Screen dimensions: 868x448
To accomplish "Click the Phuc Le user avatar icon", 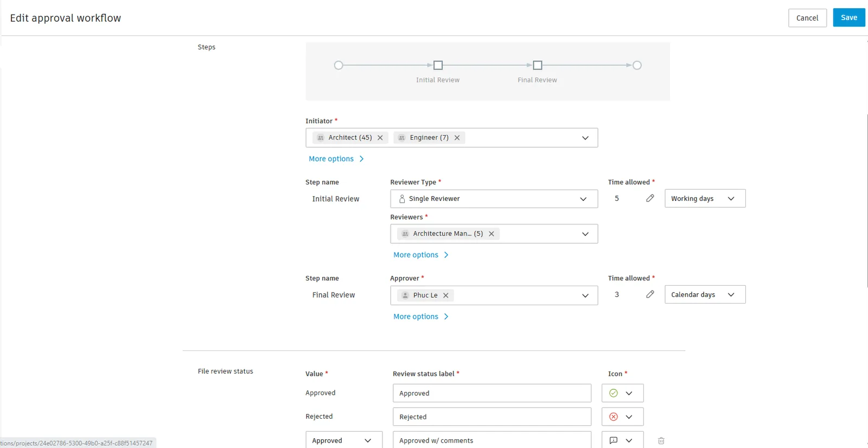I will point(405,295).
